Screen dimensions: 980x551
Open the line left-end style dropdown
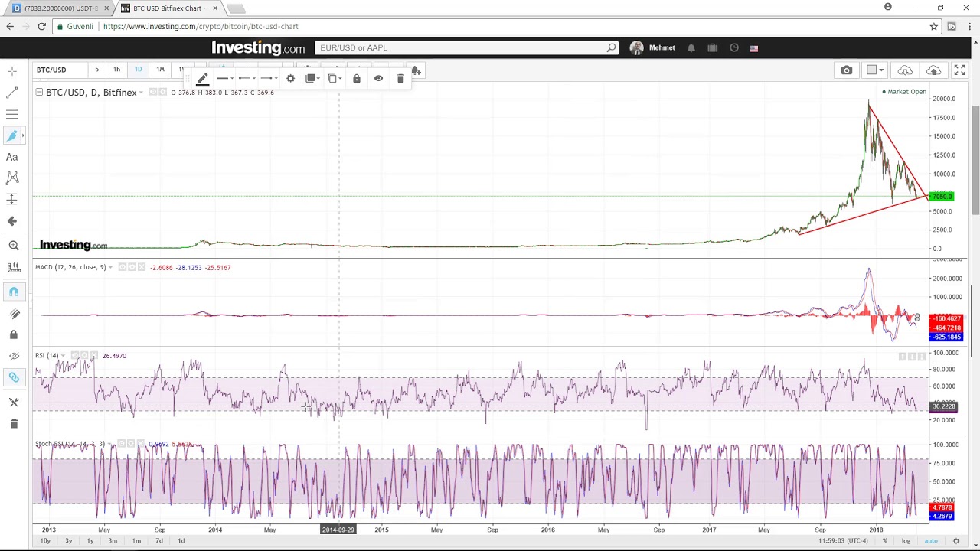[x=246, y=78]
